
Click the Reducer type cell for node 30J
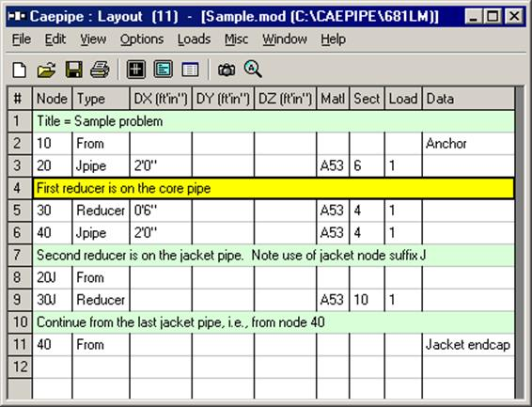tap(102, 300)
